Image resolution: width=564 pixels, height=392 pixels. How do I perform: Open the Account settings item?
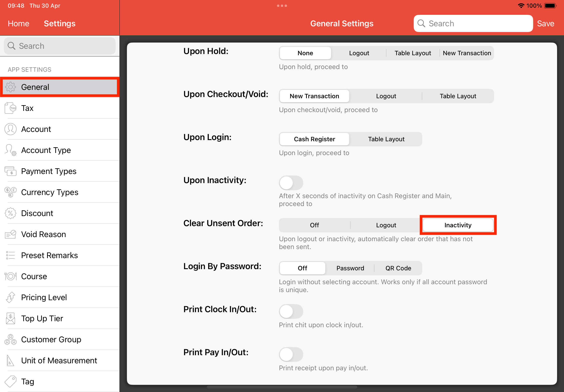coord(60,129)
